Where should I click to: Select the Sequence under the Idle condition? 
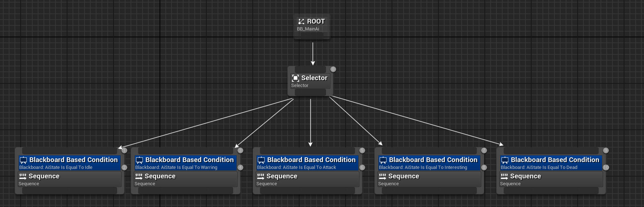pos(70,179)
